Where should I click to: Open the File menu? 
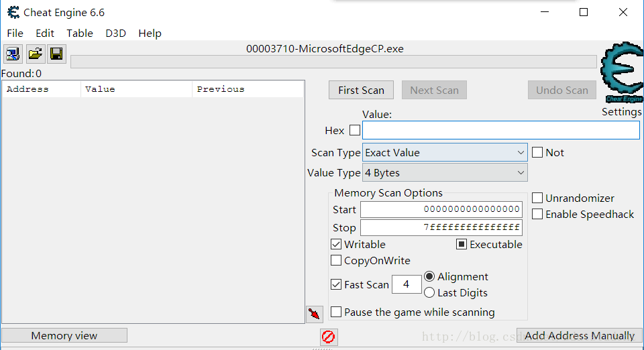pos(15,34)
